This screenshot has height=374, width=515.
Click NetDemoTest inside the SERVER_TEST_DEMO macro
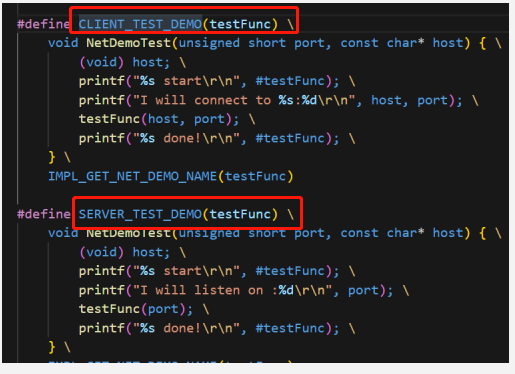(x=129, y=233)
